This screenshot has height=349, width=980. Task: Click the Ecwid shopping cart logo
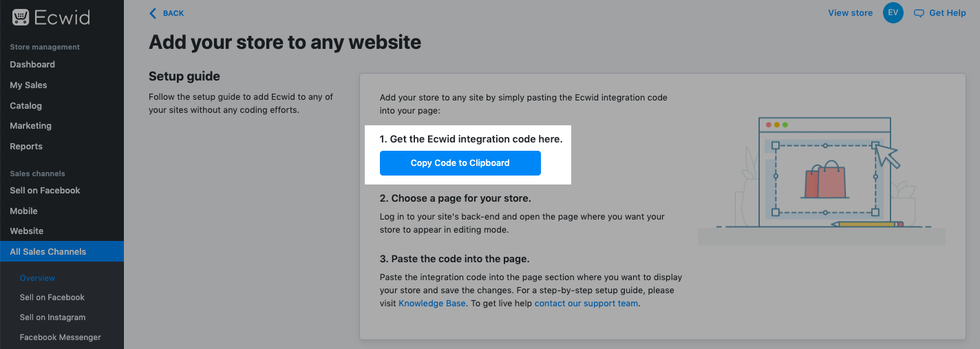[x=21, y=18]
